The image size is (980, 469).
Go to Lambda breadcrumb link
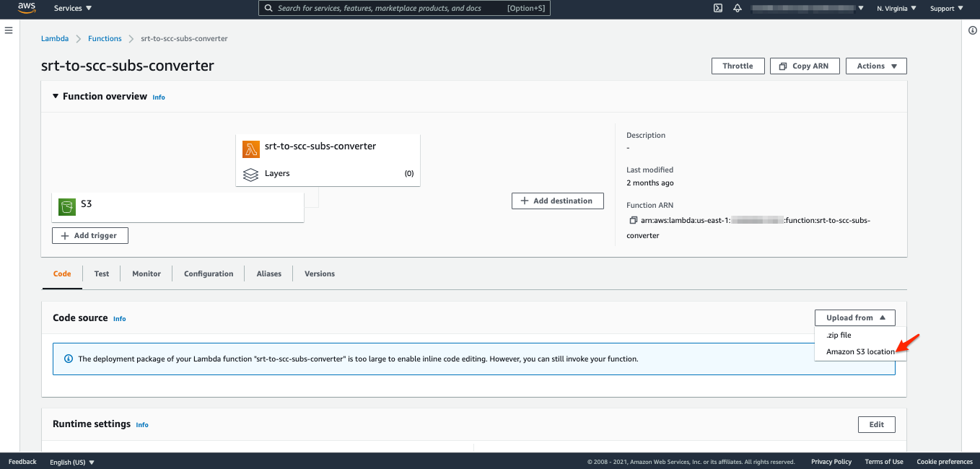point(55,38)
